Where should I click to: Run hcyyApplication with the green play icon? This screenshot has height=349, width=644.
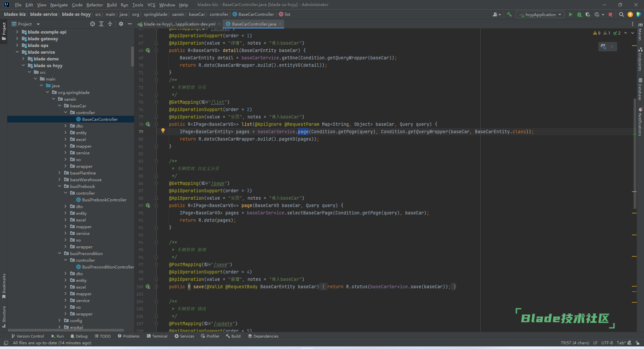(571, 14)
